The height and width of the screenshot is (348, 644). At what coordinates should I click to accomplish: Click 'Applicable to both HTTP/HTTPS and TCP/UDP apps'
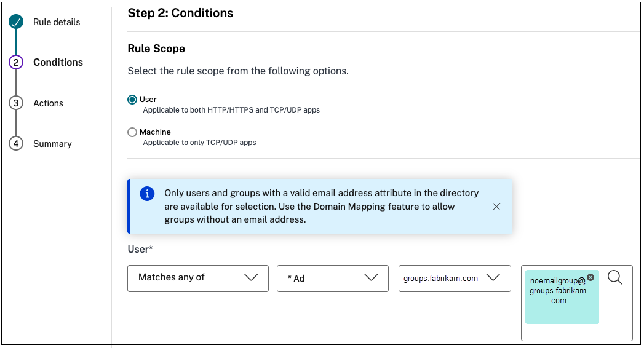(x=231, y=110)
